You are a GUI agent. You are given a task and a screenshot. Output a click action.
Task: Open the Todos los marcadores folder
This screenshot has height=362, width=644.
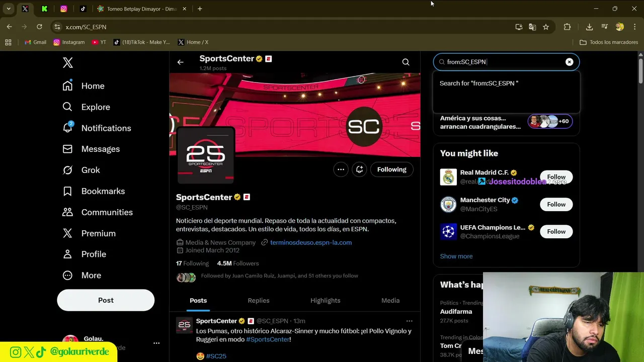609,42
